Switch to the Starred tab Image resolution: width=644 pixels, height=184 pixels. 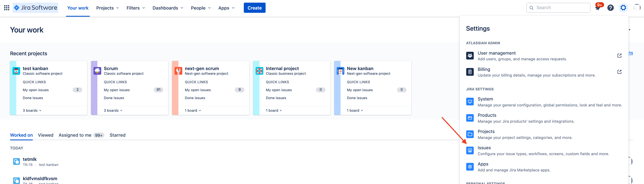coord(118,135)
